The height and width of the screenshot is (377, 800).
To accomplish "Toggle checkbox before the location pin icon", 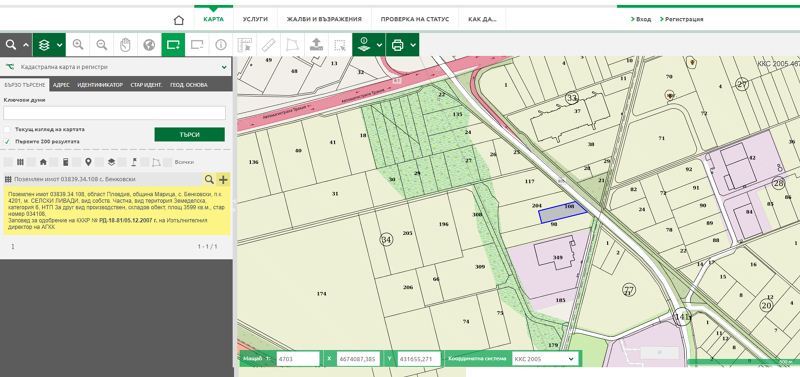I will point(77,162).
